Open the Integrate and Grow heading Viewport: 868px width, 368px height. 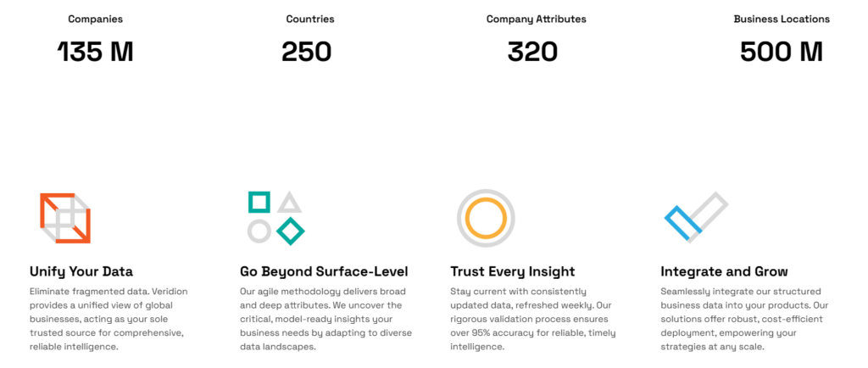tap(724, 271)
